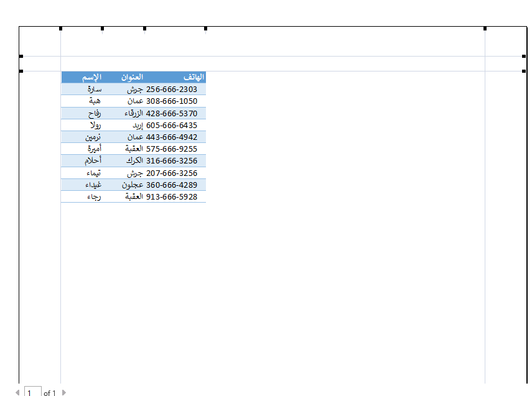Click العقبة in أميرة's row
This screenshot has height=396, width=532.
click(134, 149)
